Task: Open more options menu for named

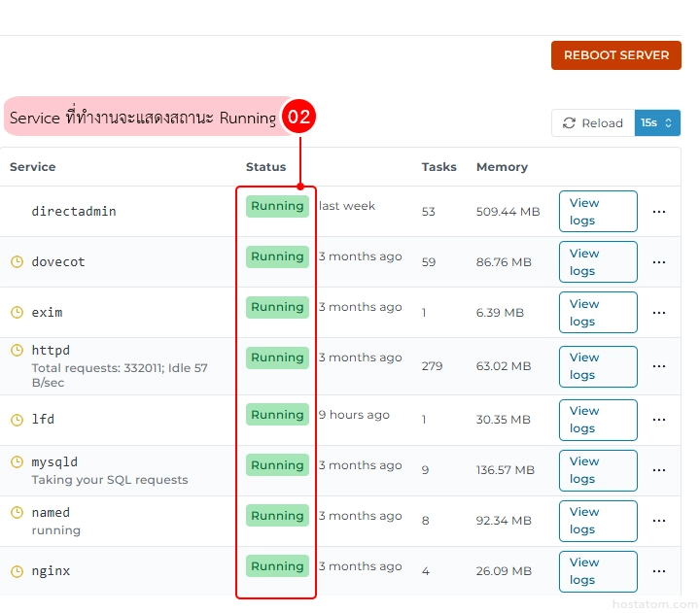Action: [659, 520]
